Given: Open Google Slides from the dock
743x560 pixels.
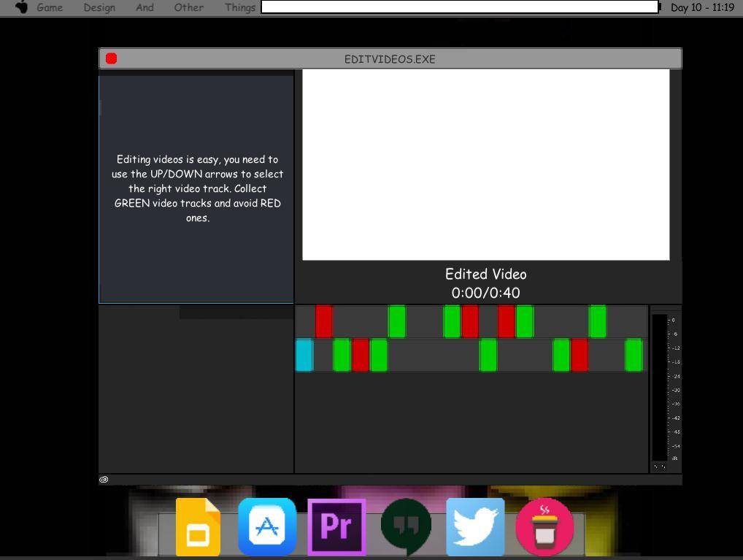Looking at the screenshot, I should coord(198,527).
